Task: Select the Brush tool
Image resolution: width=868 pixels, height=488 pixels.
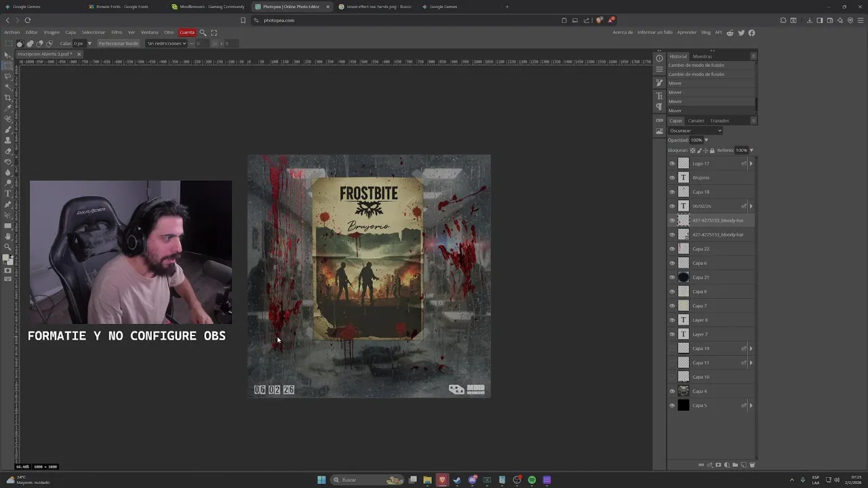Action: coord(8,129)
